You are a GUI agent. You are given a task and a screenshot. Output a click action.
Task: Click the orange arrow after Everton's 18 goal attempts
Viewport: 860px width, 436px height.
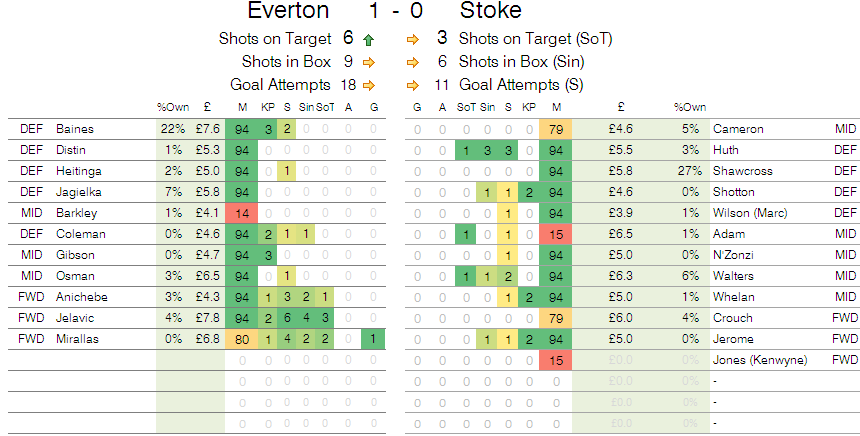pyautogui.click(x=369, y=85)
